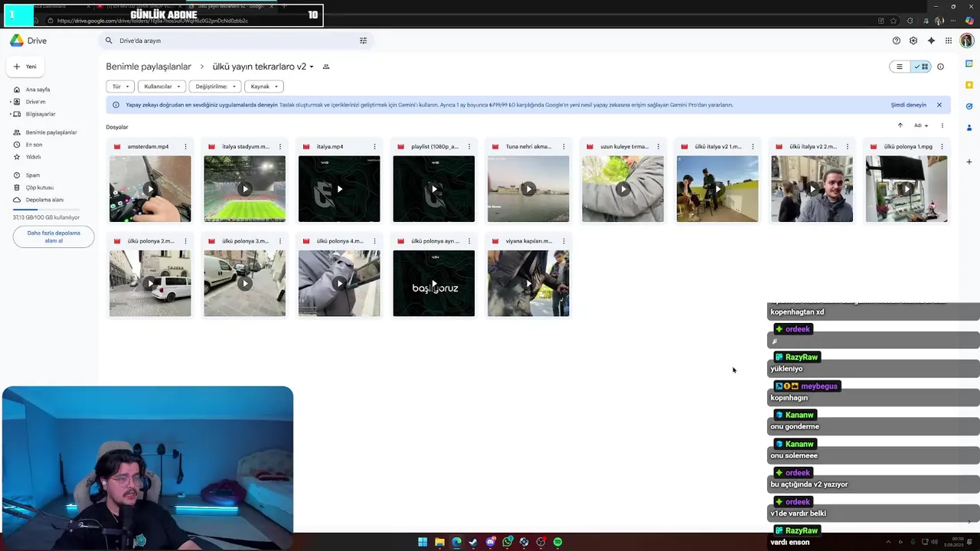This screenshot has height=551, width=980.
Task: Open the Gemini sparkle icon
Action: point(931,41)
